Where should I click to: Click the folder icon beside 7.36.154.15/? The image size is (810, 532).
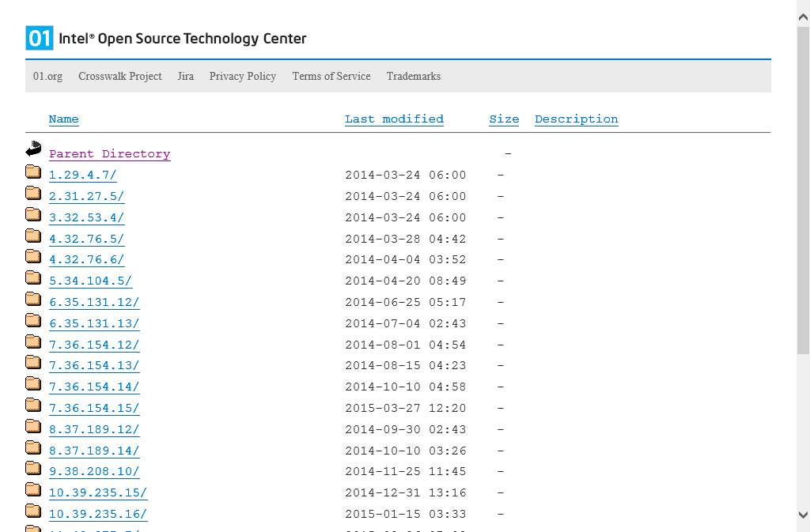pos(33,404)
